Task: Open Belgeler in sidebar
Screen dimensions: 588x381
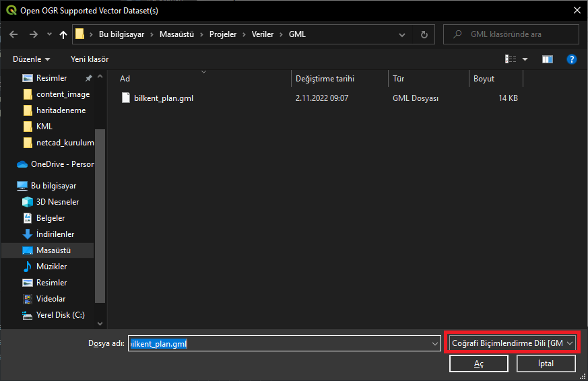Action: pyautogui.click(x=51, y=217)
